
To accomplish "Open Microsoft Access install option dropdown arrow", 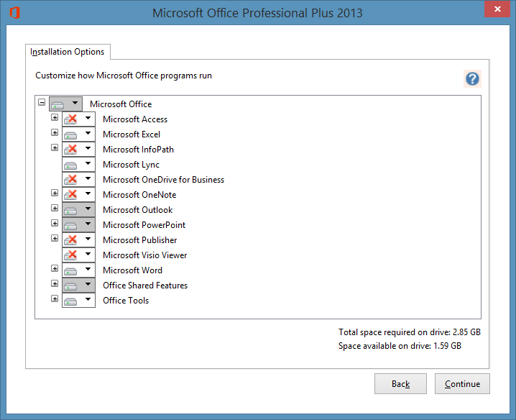I will tap(88, 118).
